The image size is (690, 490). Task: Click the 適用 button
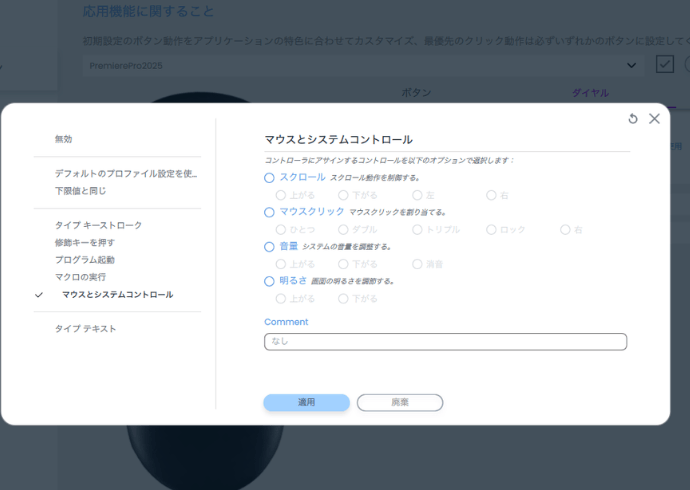[x=306, y=402]
